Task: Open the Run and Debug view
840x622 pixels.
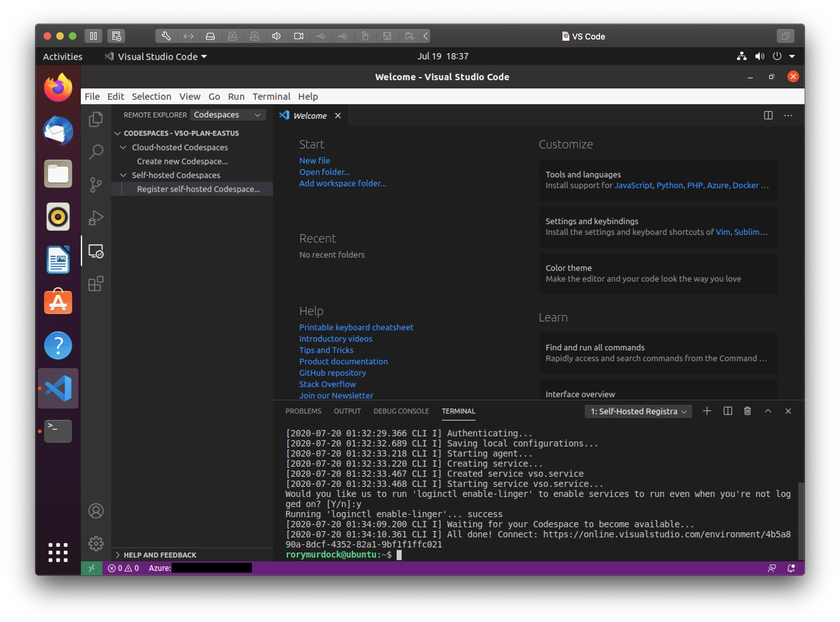Action: [x=96, y=218]
